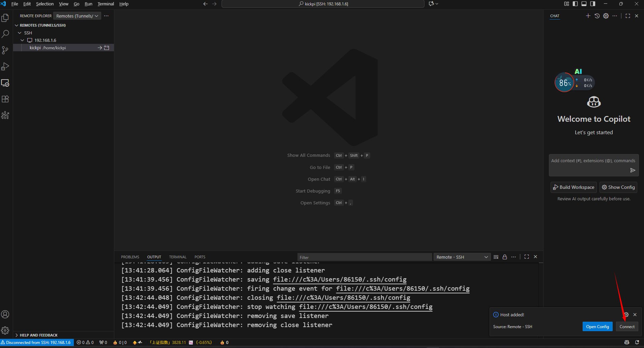Open Customize Layout icon
Image resolution: width=644 pixels, height=348 pixels.
point(566,4)
